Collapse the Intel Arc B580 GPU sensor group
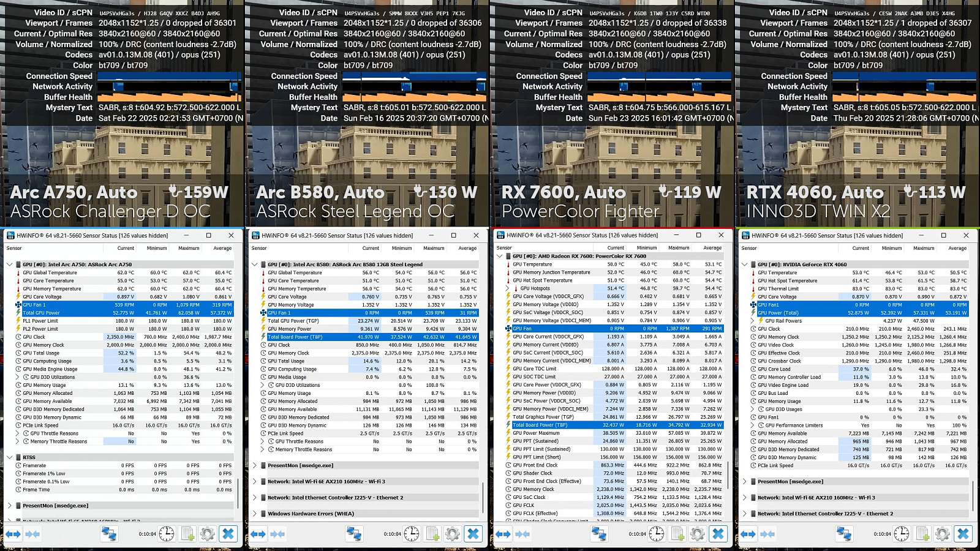The image size is (980, 551). point(255,264)
